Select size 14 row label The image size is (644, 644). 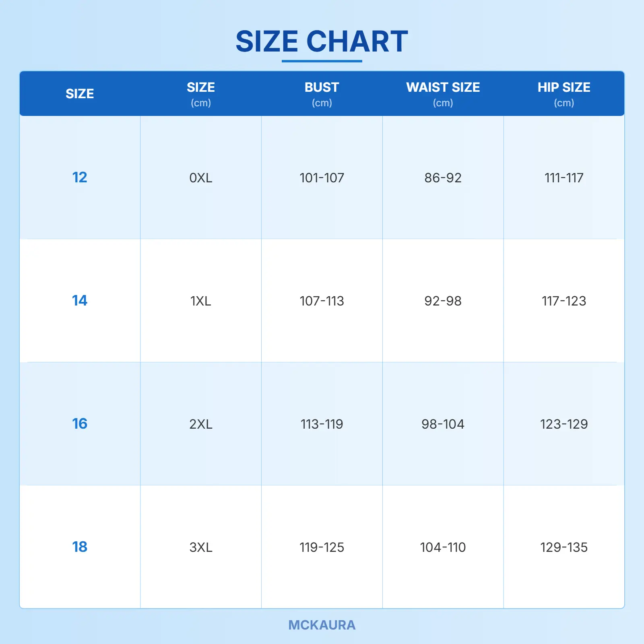click(80, 301)
